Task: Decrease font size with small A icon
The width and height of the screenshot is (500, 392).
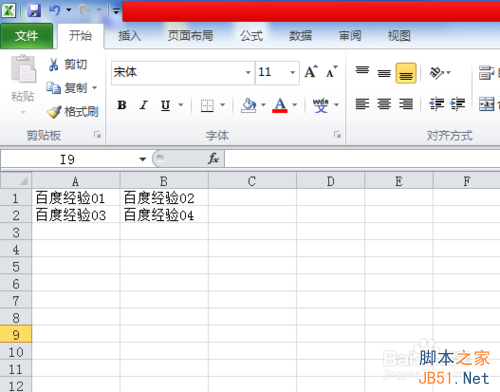Action: [x=331, y=72]
